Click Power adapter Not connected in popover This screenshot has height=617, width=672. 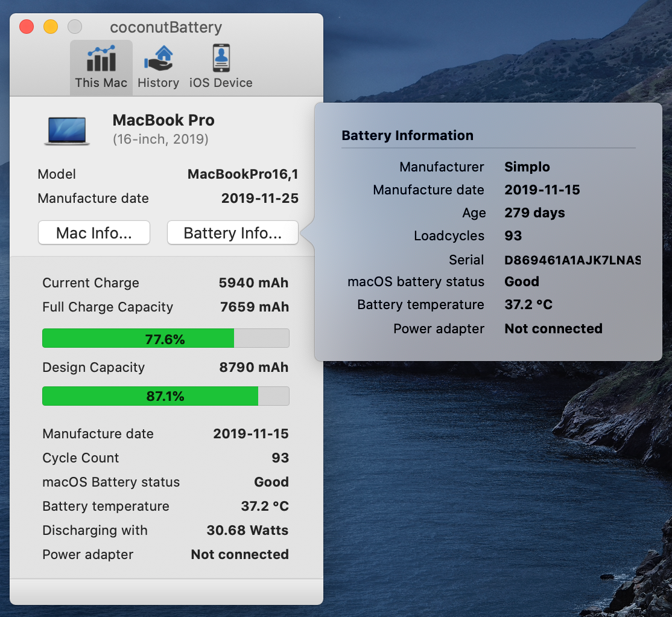click(x=553, y=328)
